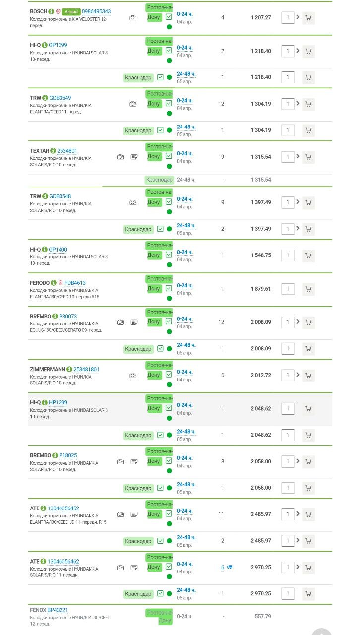
Task: Add BOSCH 0986495343 pads to cart
Action: tap(308, 18)
